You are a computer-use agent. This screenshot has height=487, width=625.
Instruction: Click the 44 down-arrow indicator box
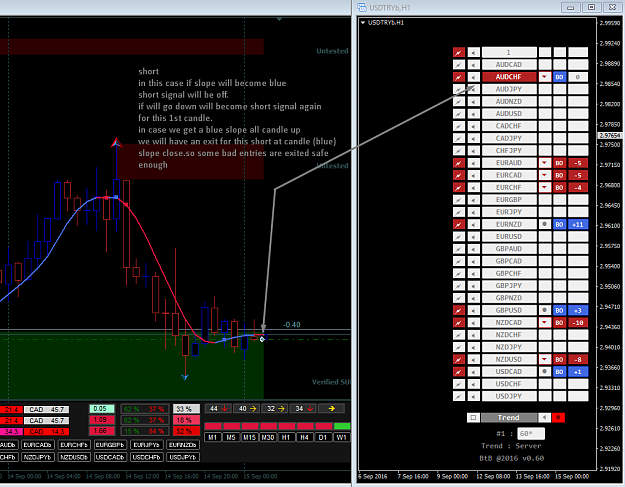(x=218, y=408)
